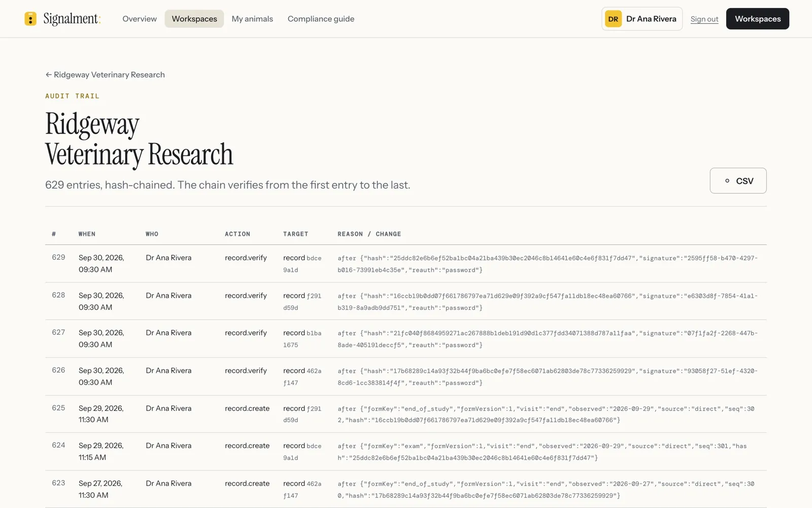
Task: Click the AUDIT TRAIL label
Action: [x=73, y=96]
